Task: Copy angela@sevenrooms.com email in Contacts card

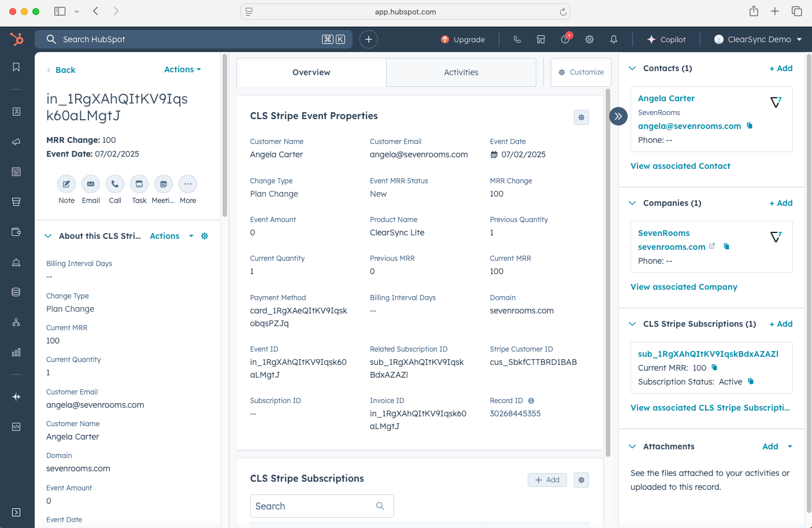Action: coord(750,125)
